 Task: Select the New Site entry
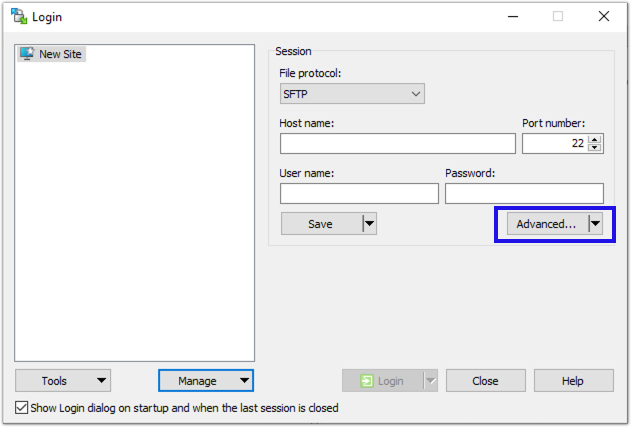52,54
